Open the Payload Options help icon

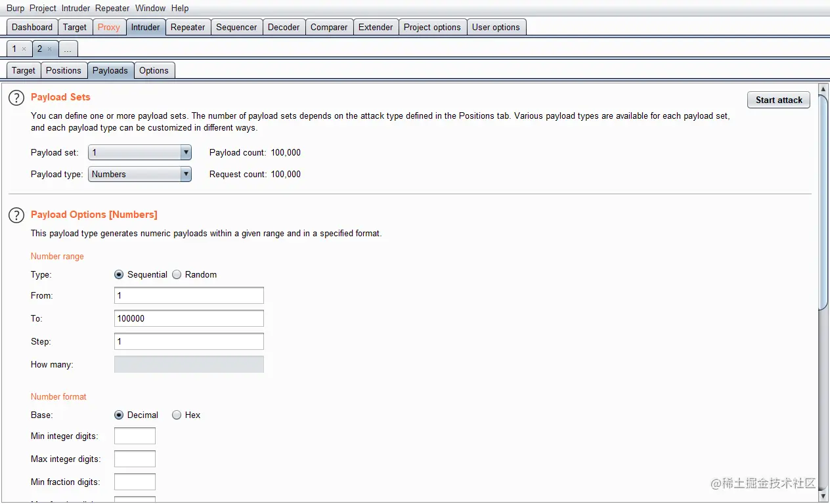click(16, 215)
